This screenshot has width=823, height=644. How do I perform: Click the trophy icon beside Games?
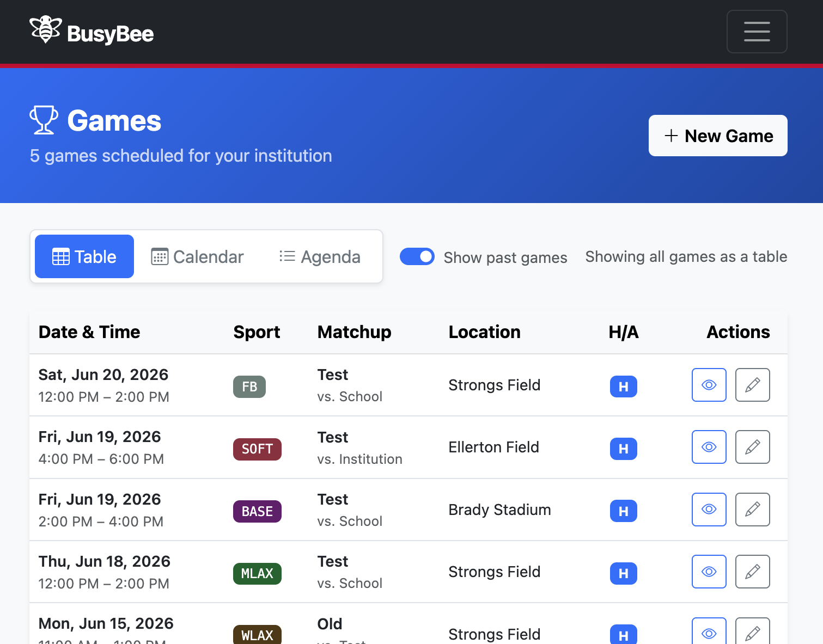click(x=44, y=120)
